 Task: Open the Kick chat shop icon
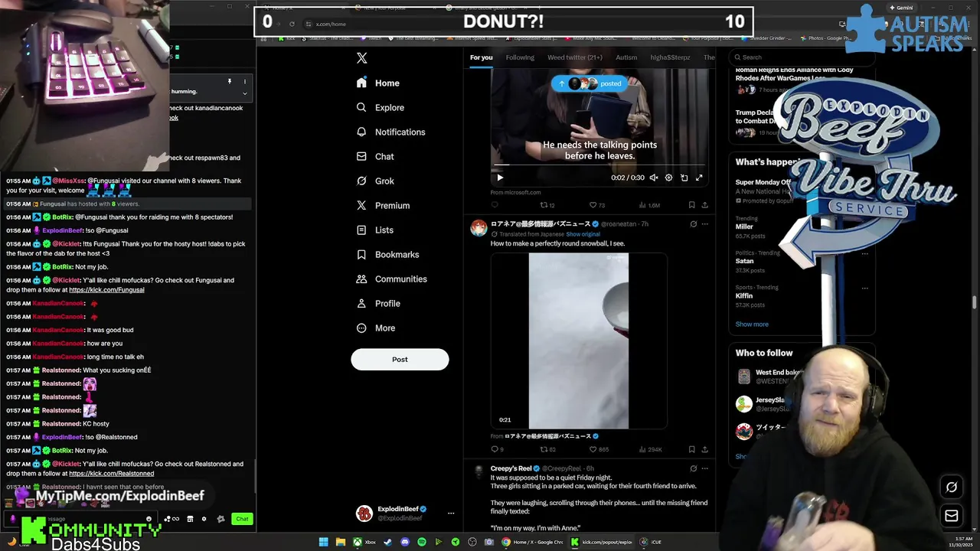point(190,519)
